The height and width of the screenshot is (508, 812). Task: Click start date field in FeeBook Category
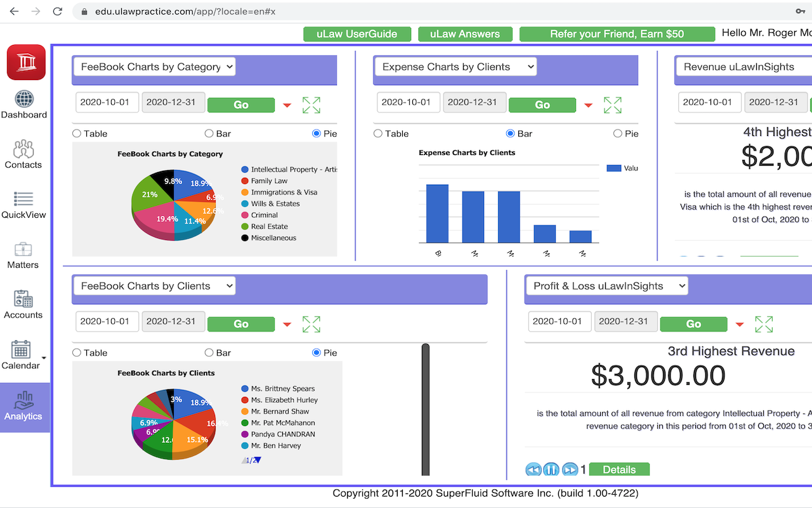tap(107, 102)
